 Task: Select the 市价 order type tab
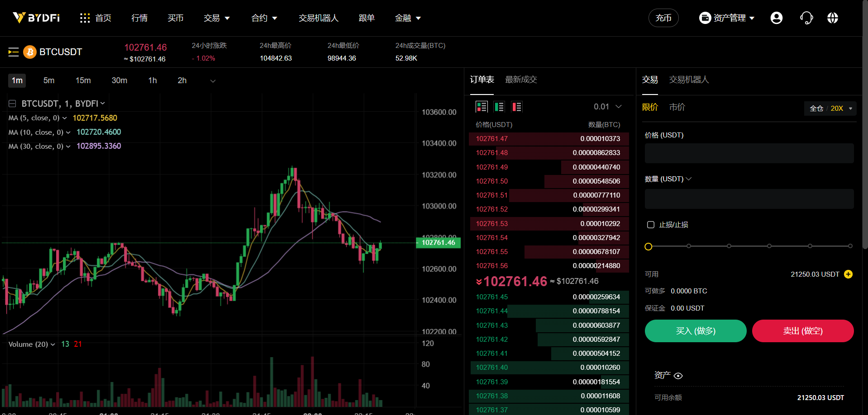point(677,107)
